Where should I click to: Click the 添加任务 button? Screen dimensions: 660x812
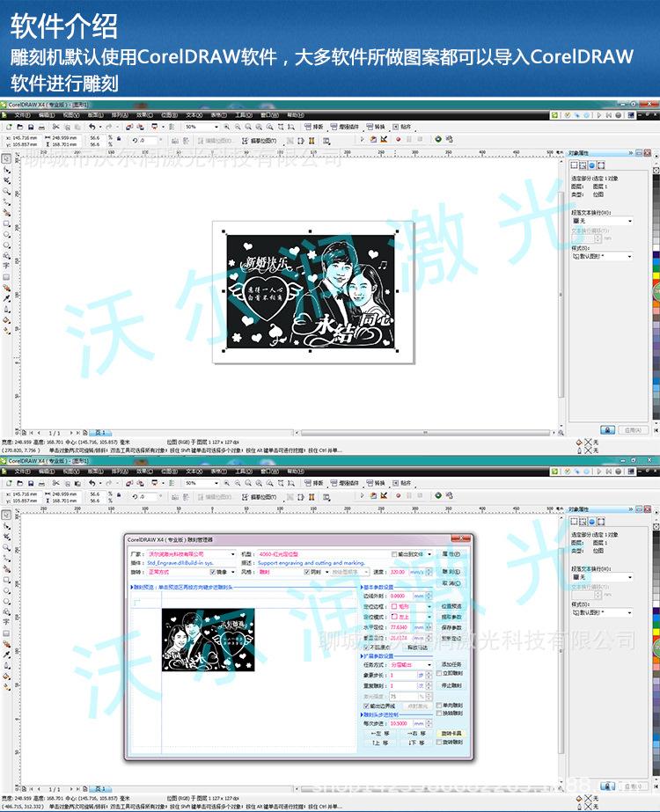pyautogui.click(x=451, y=664)
